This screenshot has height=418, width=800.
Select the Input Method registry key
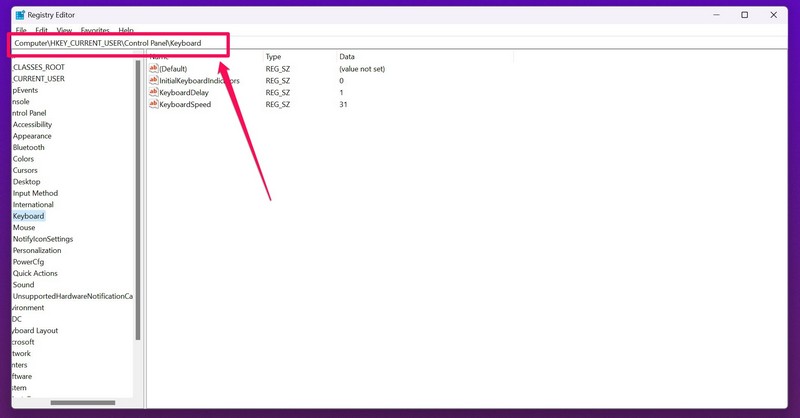(x=35, y=193)
